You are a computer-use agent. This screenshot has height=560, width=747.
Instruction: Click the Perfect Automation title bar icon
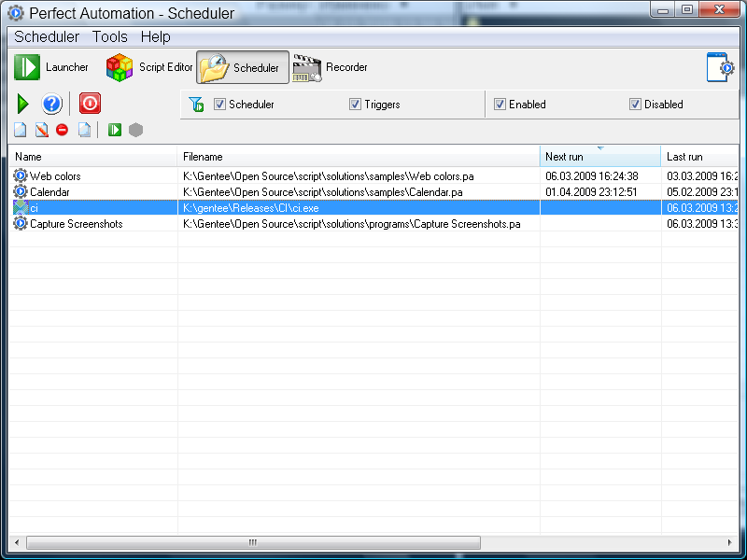click(16, 13)
